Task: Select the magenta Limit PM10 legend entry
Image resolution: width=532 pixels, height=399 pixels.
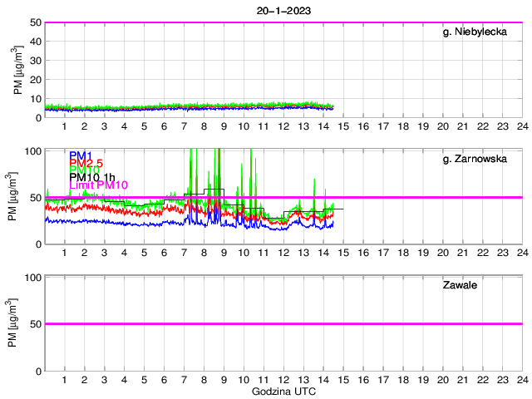Action: pyautogui.click(x=98, y=185)
